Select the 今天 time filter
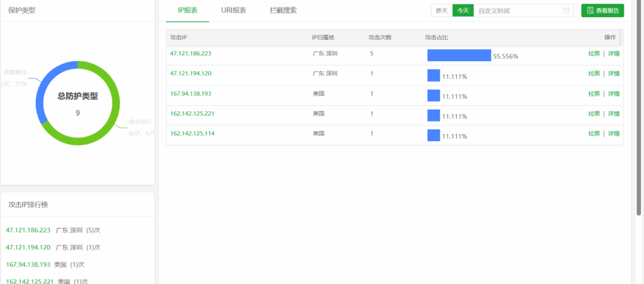The height and width of the screenshot is (284, 644). coord(463,11)
